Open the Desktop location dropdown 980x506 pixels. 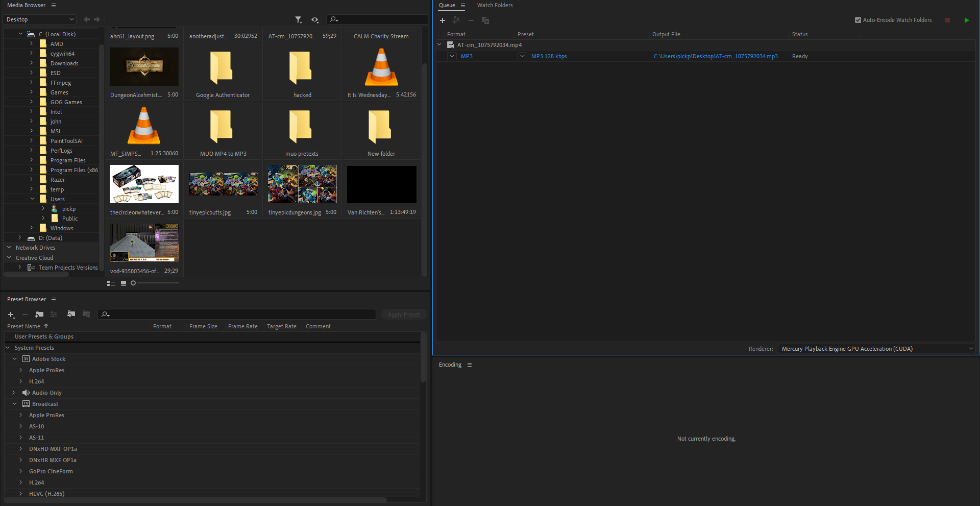point(39,19)
